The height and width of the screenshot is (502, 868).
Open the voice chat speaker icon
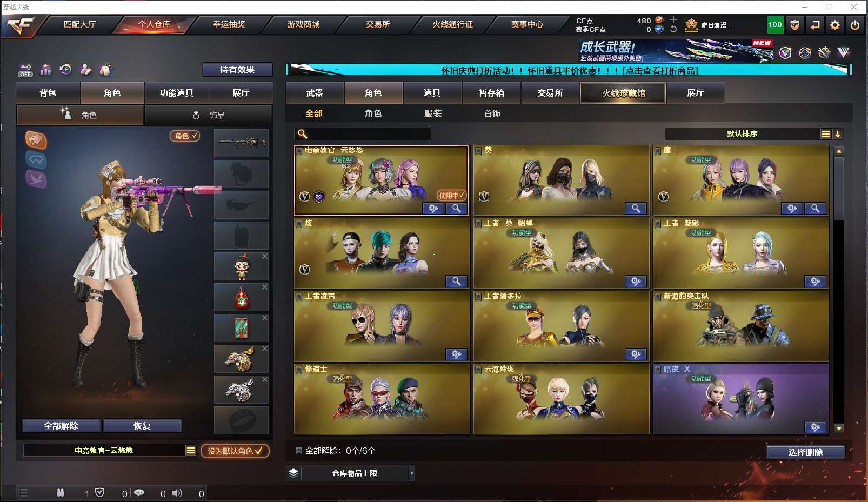177,493
